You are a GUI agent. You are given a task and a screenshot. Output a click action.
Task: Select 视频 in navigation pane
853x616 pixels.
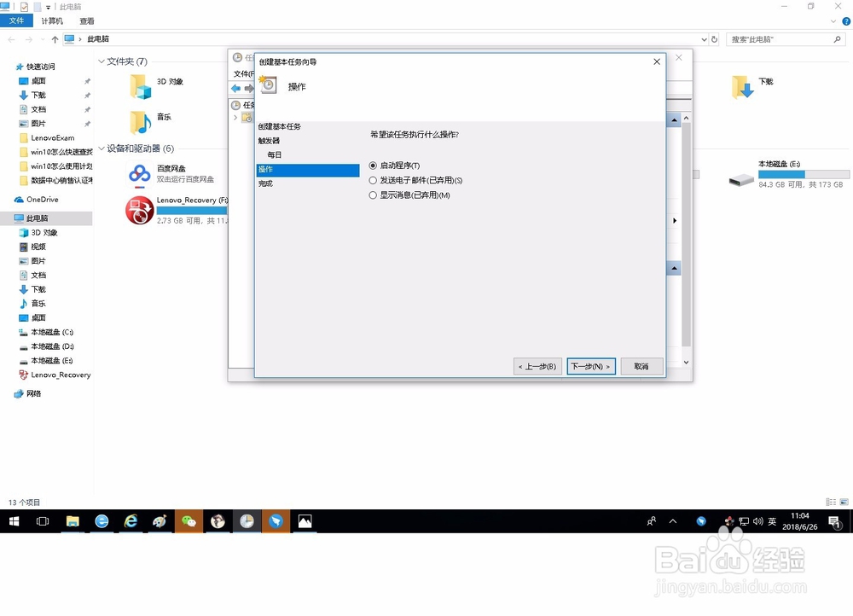(x=38, y=247)
